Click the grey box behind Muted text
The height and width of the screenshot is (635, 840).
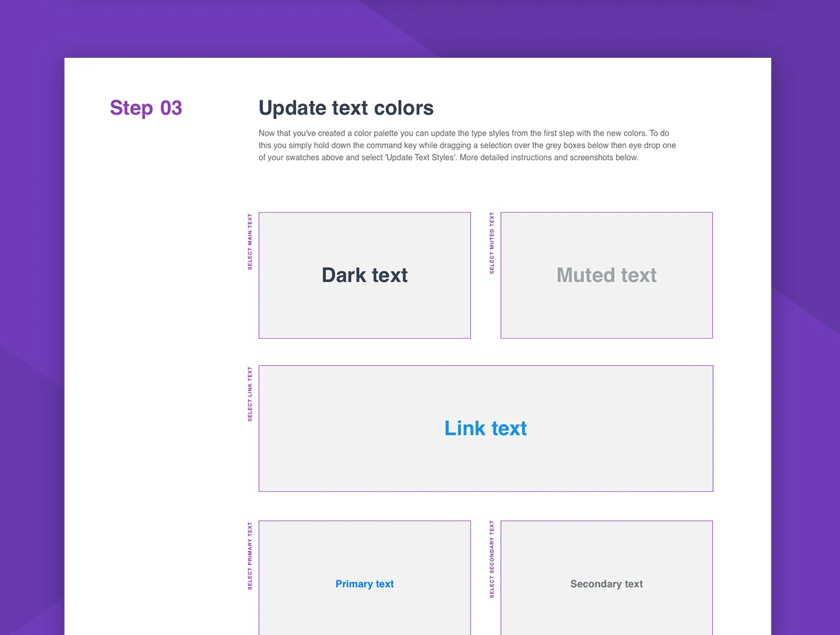(607, 311)
